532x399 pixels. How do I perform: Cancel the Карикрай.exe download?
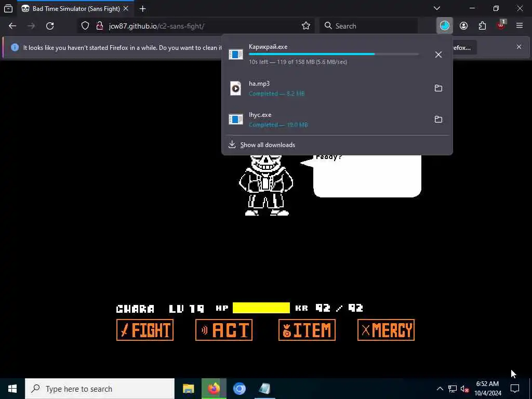point(438,55)
